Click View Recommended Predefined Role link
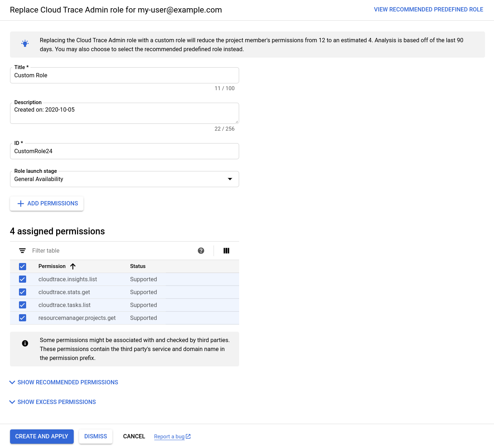 pyautogui.click(x=428, y=10)
